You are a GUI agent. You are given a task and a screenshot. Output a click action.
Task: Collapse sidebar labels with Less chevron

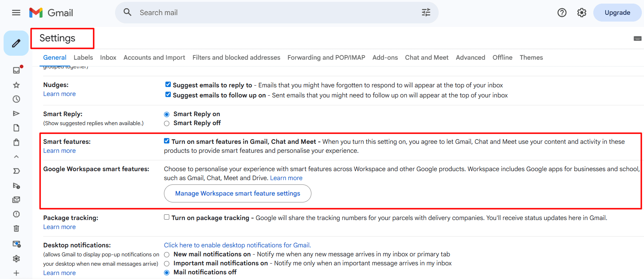click(16, 157)
